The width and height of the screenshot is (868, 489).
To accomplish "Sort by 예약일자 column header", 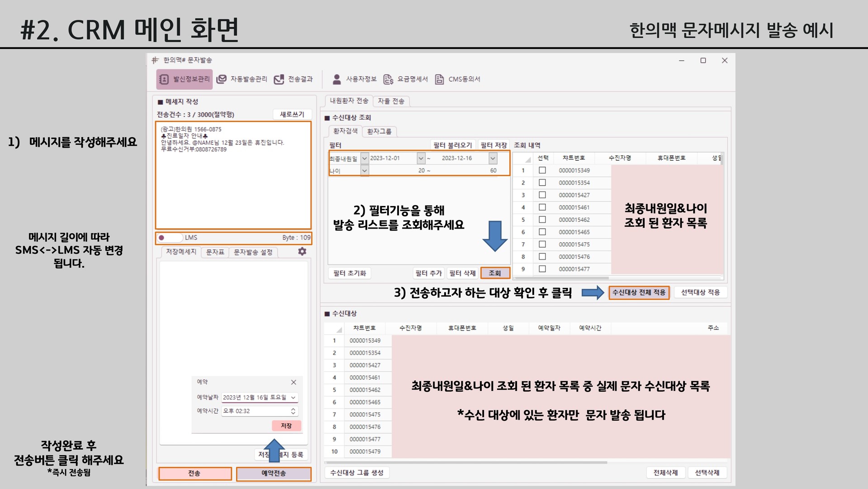I will (549, 328).
